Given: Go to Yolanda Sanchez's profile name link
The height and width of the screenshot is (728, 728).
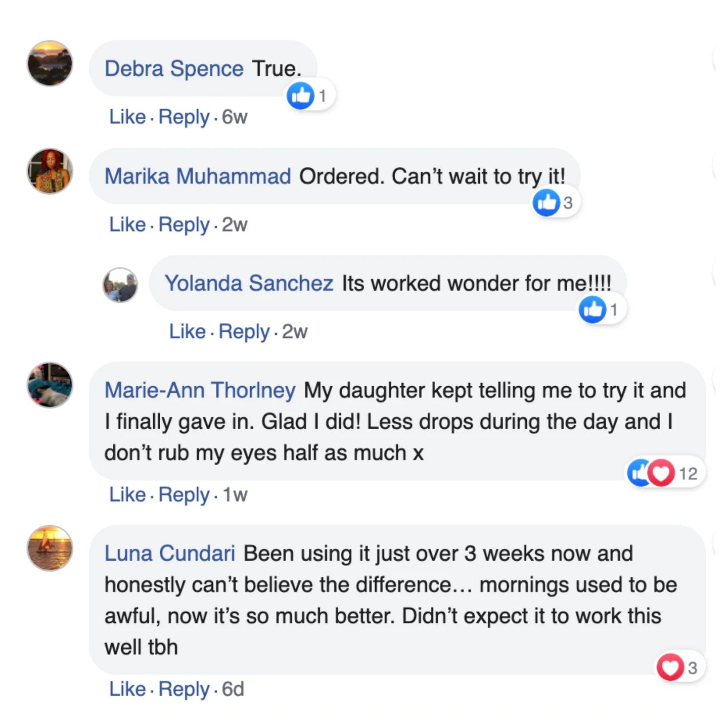Looking at the screenshot, I should [249, 284].
